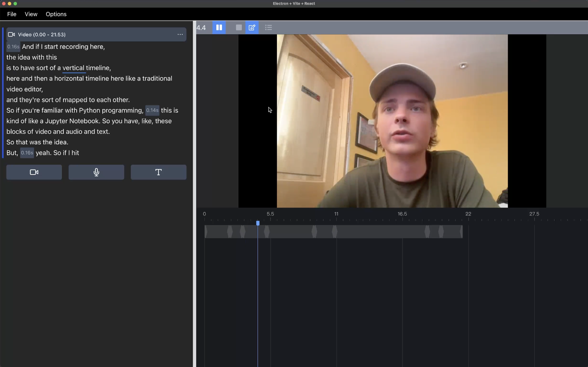Click the camera icon in Video header
The width and height of the screenshot is (588, 367).
pyautogui.click(x=11, y=34)
